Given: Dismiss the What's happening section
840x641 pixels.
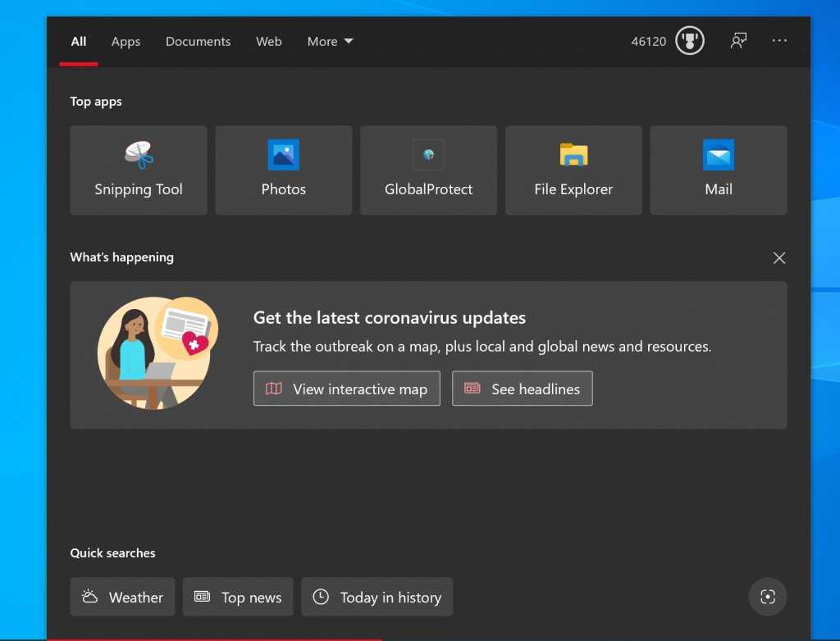Looking at the screenshot, I should 779,258.
